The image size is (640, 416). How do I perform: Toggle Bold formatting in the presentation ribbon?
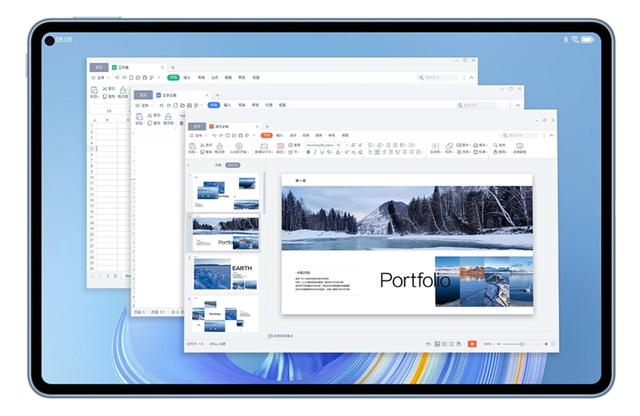pyautogui.click(x=308, y=152)
